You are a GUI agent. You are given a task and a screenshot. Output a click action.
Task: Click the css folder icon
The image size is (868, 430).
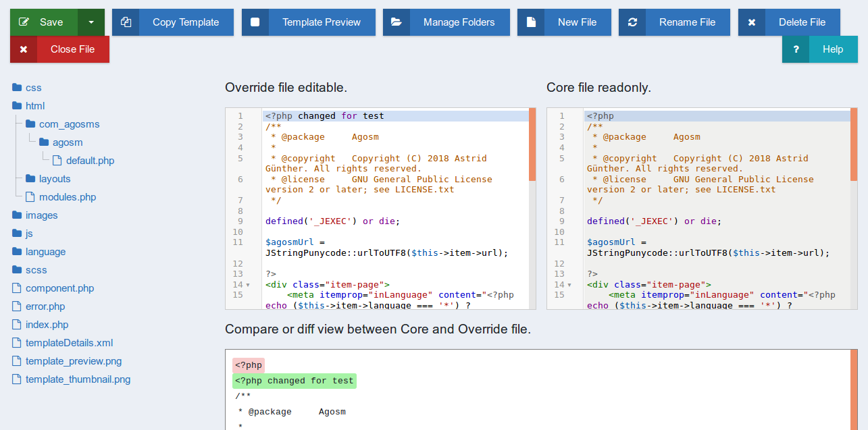tap(17, 88)
